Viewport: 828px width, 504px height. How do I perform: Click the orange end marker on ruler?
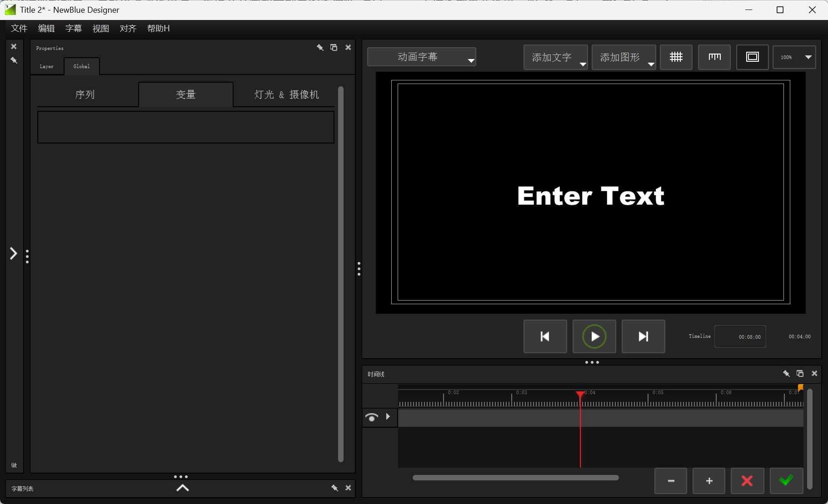tap(801, 387)
